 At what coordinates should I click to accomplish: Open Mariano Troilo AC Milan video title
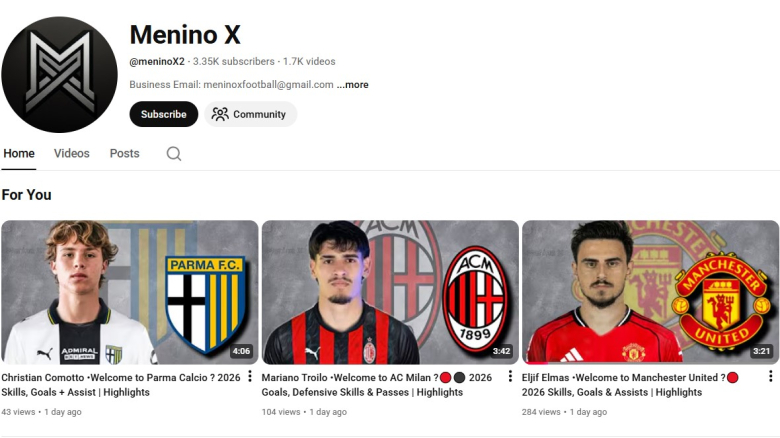click(377, 385)
